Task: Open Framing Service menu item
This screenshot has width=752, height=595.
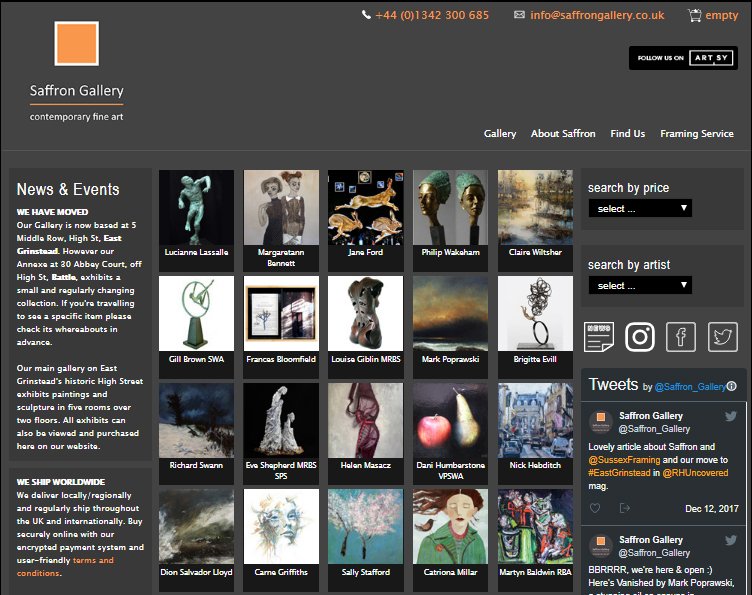Action: coord(697,134)
